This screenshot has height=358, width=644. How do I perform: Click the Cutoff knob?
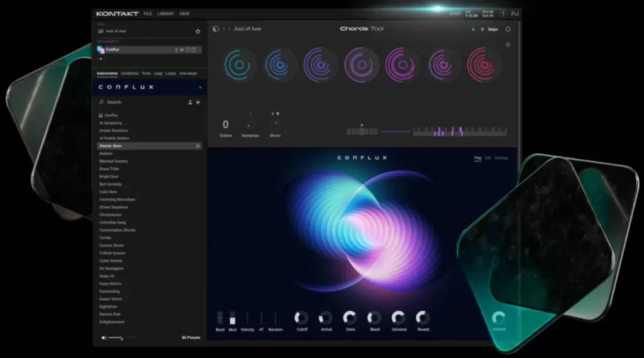coord(301,318)
